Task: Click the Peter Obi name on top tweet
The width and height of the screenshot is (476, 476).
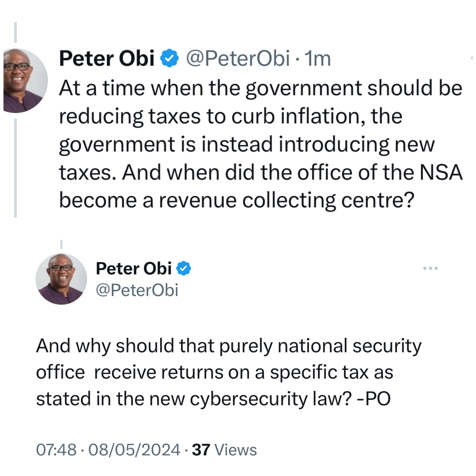Action: pyautogui.click(x=107, y=59)
